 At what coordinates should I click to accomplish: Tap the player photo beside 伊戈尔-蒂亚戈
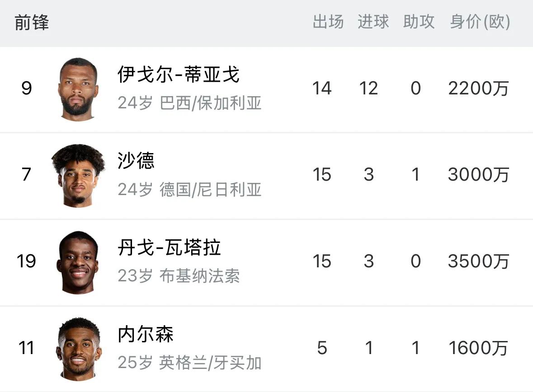tap(78, 89)
